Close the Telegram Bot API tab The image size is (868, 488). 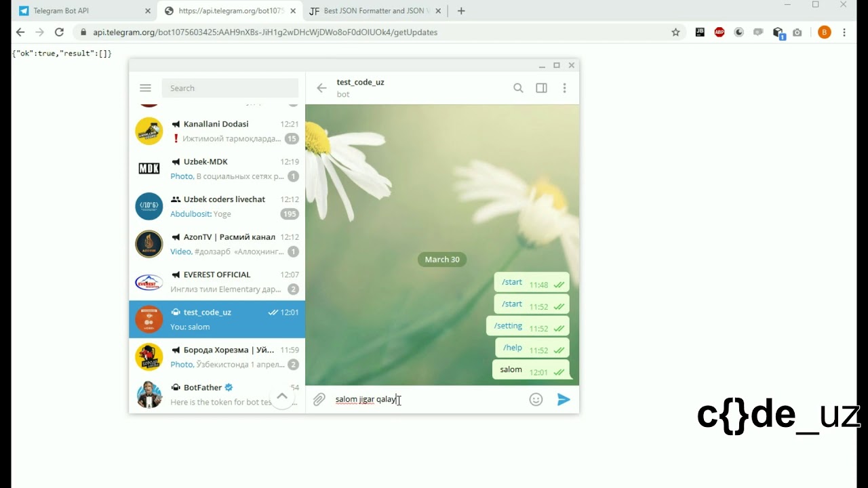[148, 11]
